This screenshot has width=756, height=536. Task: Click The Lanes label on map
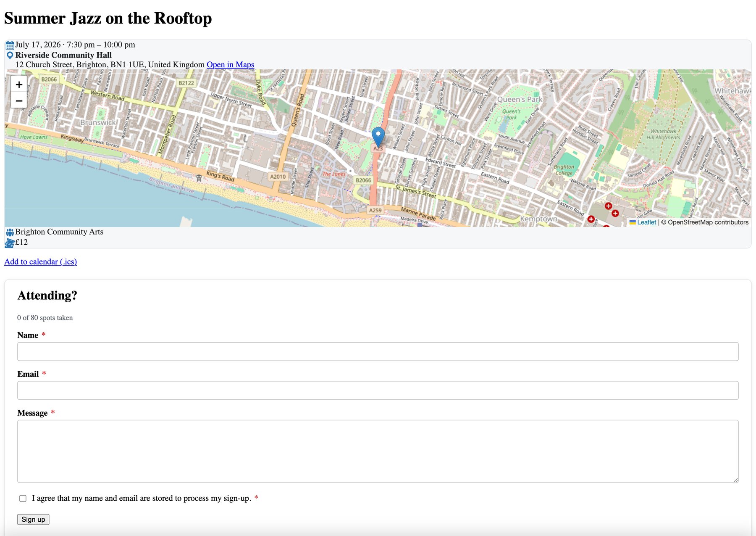[334, 174]
